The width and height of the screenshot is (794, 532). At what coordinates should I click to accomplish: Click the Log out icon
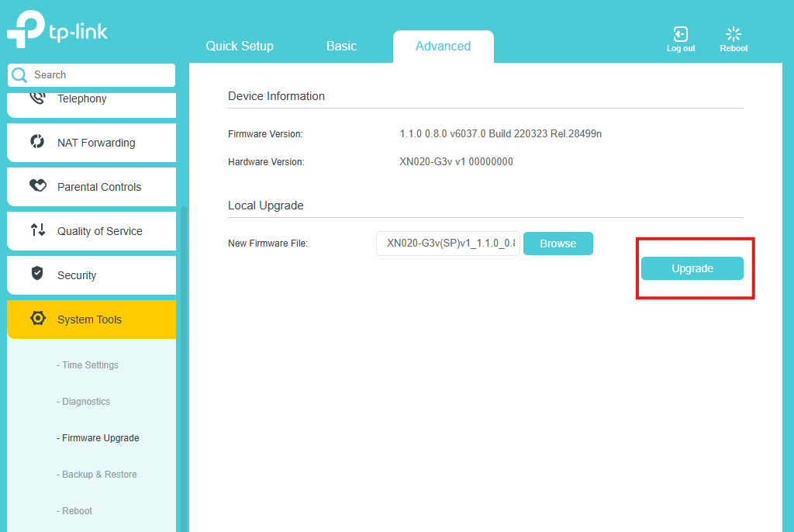680,34
